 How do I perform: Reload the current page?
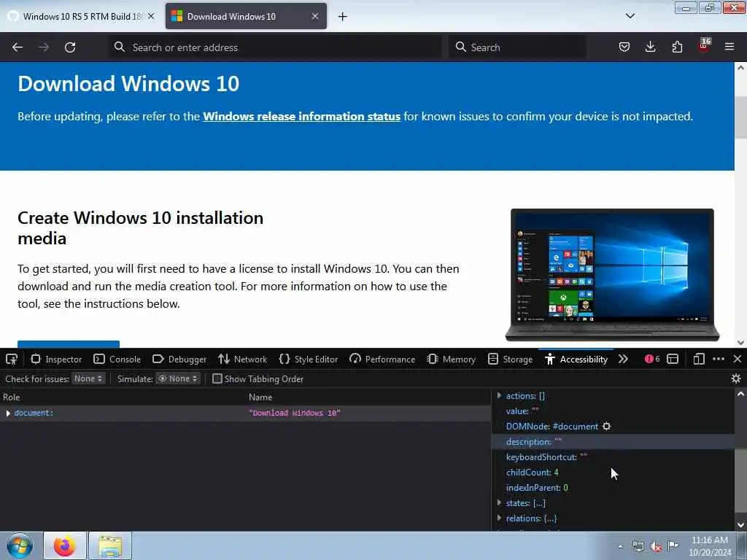(70, 47)
